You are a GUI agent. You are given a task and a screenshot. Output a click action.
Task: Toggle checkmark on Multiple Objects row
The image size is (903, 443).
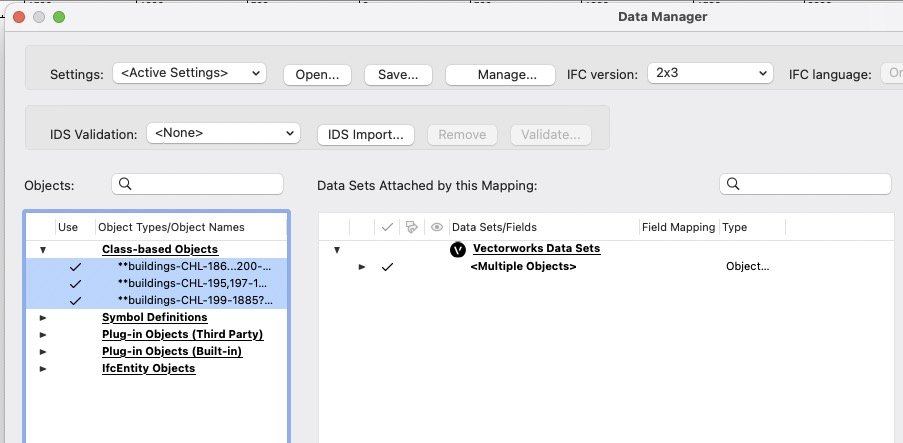point(387,267)
